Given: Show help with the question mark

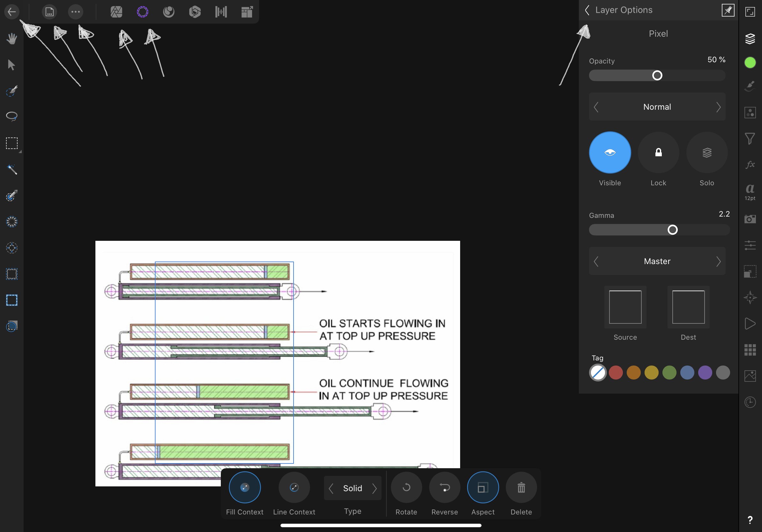Looking at the screenshot, I should pyautogui.click(x=750, y=520).
